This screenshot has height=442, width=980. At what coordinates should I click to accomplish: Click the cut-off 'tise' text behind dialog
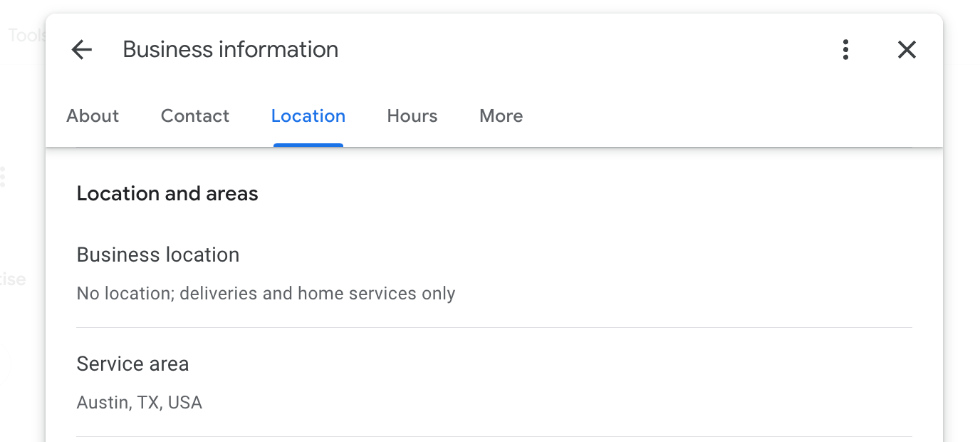pyautogui.click(x=14, y=279)
